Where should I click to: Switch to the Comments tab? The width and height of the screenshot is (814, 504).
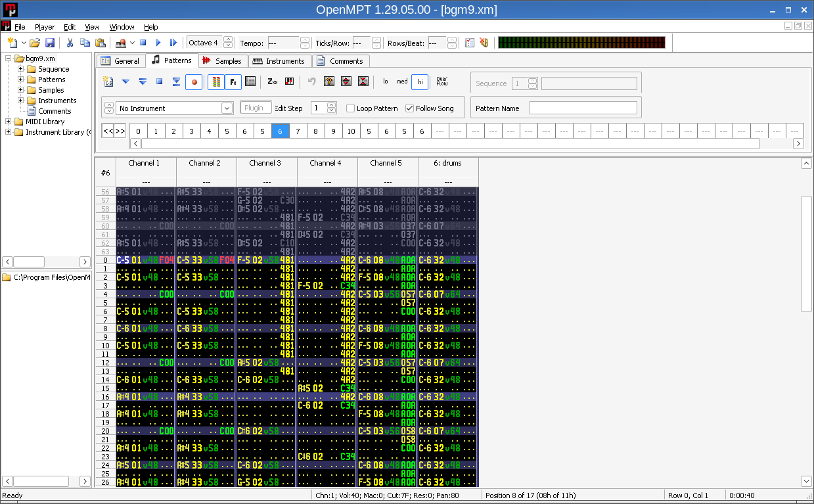click(340, 61)
